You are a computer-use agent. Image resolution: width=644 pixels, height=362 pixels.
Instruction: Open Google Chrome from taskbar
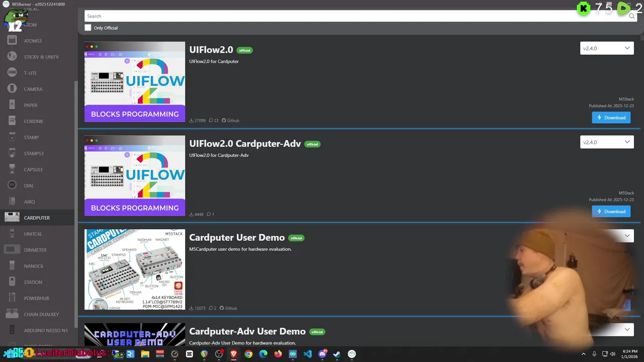point(249,354)
